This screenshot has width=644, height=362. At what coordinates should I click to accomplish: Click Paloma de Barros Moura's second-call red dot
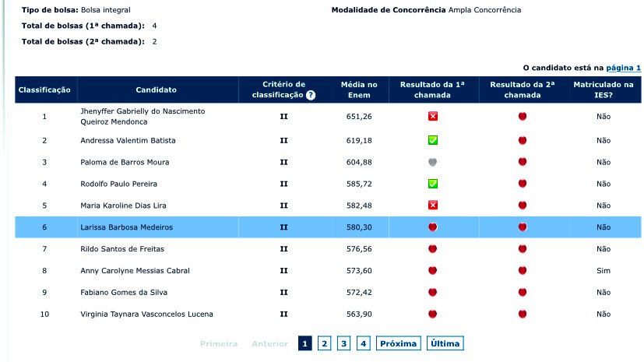[523, 162]
